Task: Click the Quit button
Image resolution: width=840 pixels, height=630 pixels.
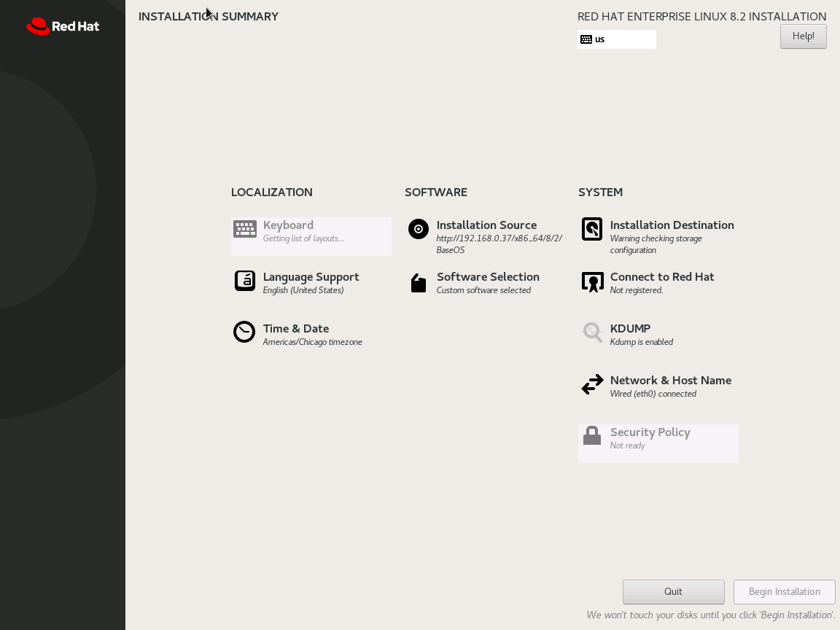Action: point(674,591)
